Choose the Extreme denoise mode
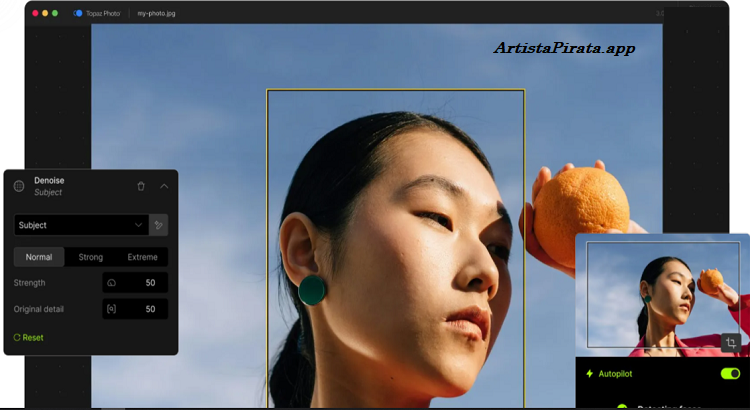 [142, 257]
